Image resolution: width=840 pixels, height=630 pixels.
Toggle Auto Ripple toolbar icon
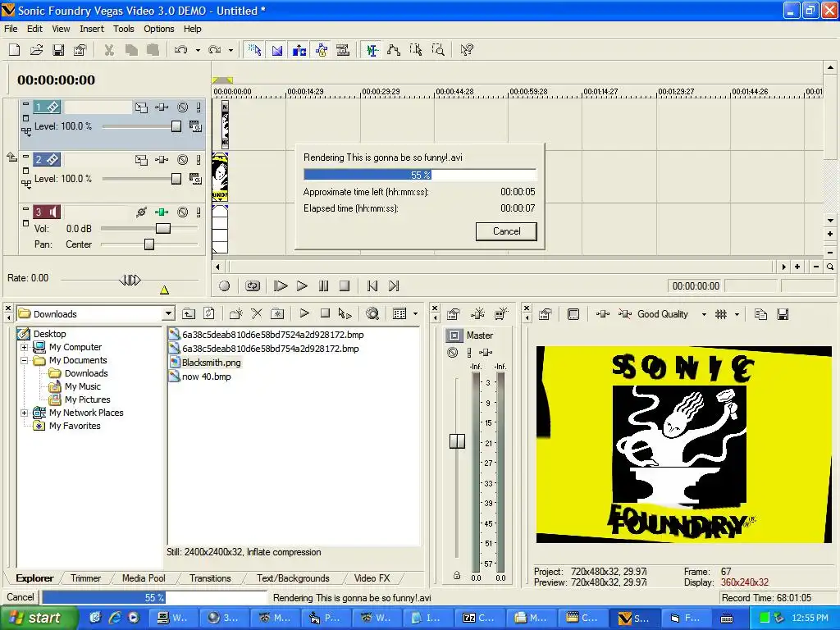point(299,50)
